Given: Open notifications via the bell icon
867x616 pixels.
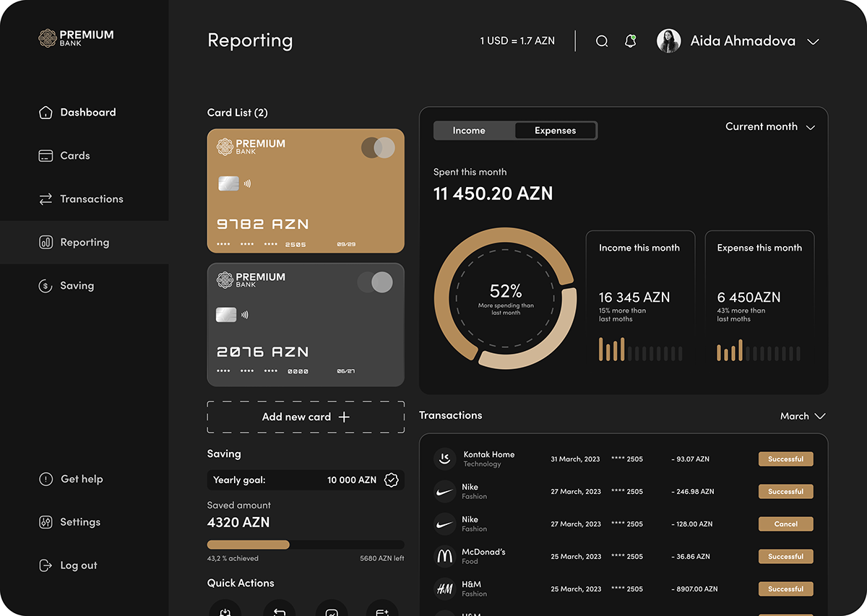Looking at the screenshot, I should pos(630,41).
